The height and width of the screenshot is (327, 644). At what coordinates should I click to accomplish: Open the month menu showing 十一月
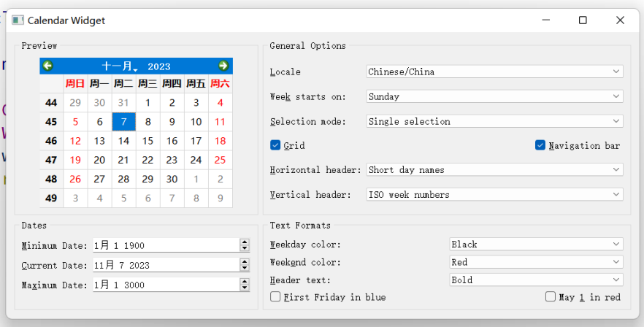tap(120, 66)
